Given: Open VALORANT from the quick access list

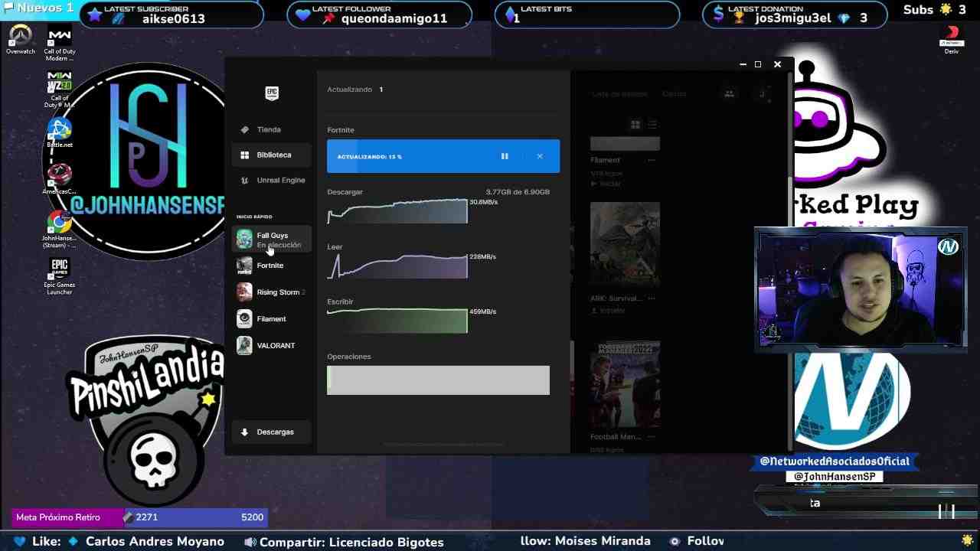Looking at the screenshot, I should coord(275,345).
